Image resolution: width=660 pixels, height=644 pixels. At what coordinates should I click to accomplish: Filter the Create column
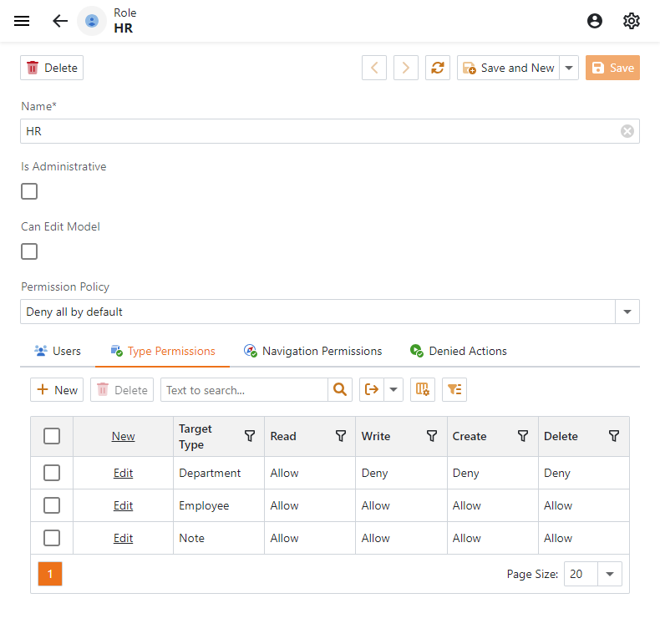point(523,436)
